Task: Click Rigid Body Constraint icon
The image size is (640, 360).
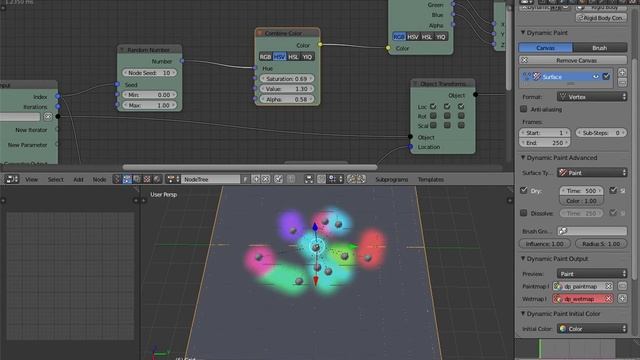Action: click(580, 18)
